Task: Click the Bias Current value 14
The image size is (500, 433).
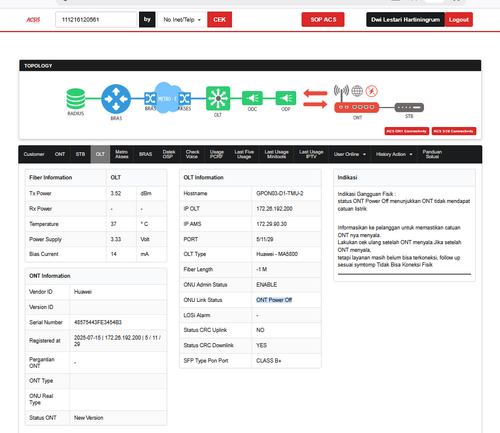Action: [x=113, y=254]
